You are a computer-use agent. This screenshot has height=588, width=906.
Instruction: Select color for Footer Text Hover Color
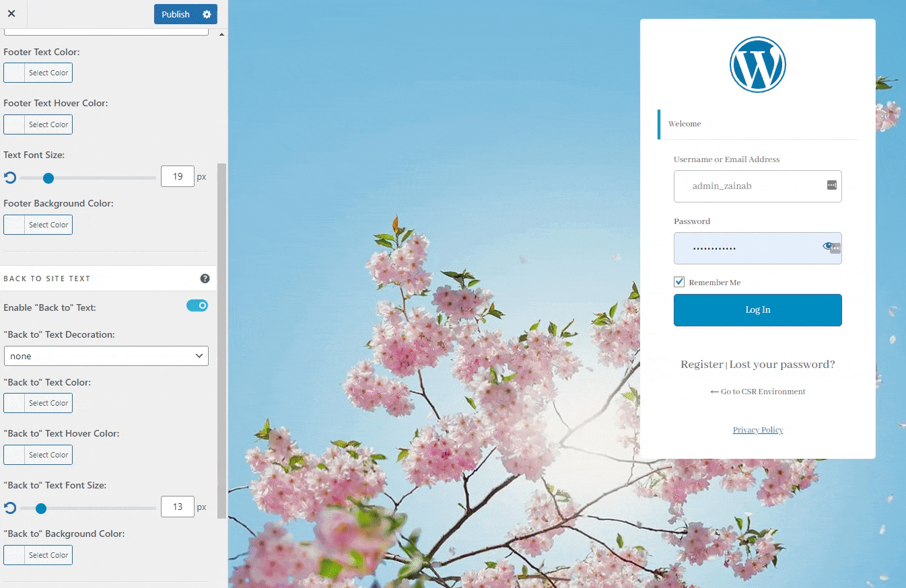pyautogui.click(x=38, y=124)
